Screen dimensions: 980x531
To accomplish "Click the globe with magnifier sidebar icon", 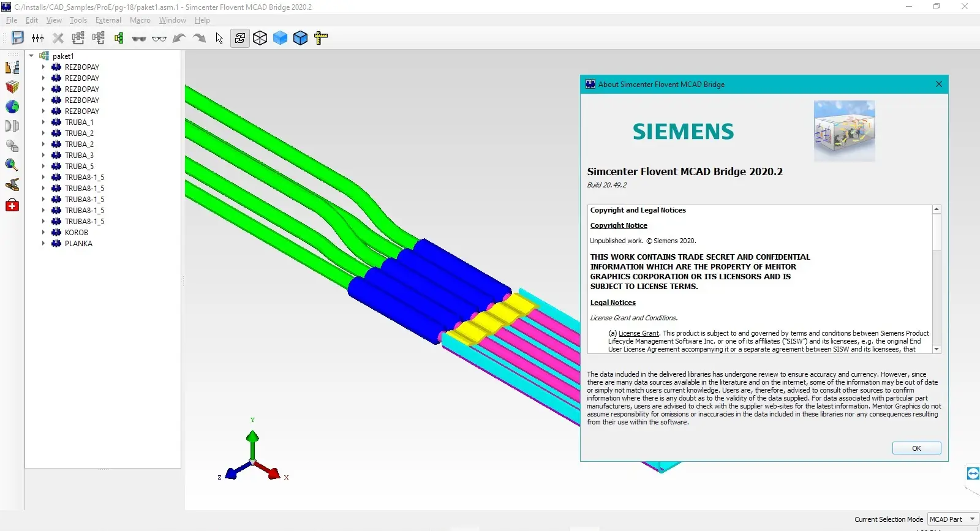I will 12,165.
